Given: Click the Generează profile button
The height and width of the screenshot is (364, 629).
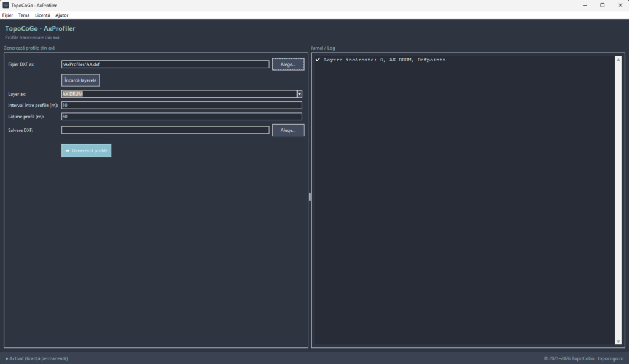Looking at the screenshot, I should (86, 150).
